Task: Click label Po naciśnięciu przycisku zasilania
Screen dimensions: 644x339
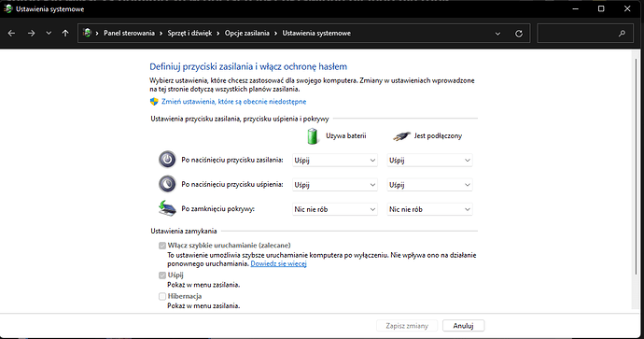Action: click(232, 160)
